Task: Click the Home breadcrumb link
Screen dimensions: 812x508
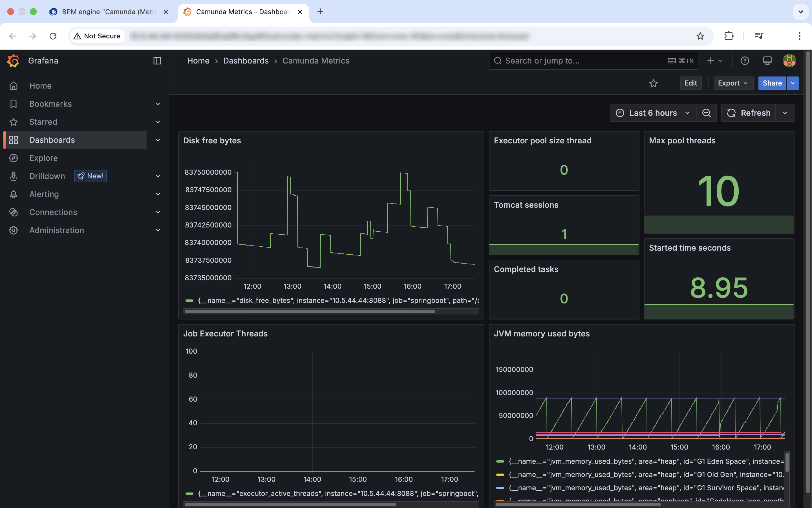Action: pos(198,61)
